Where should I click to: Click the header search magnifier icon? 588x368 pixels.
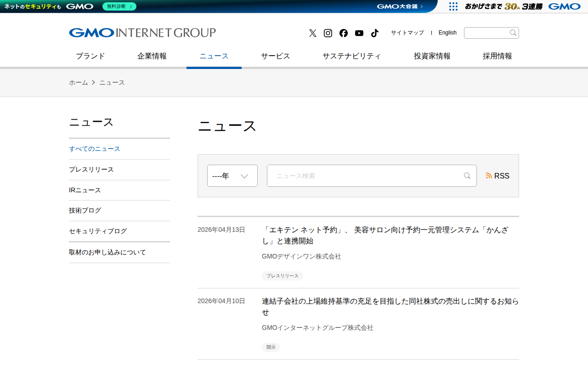click(x=513, y=33)
